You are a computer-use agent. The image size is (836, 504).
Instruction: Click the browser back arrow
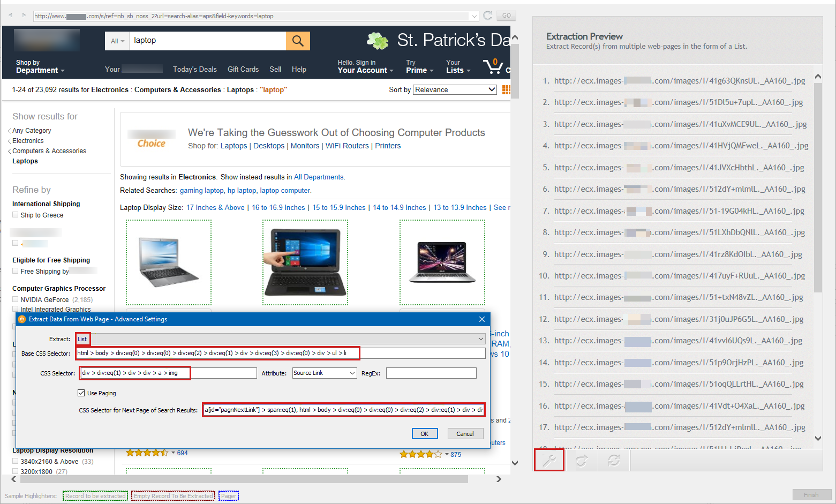[x=10, y=15]
